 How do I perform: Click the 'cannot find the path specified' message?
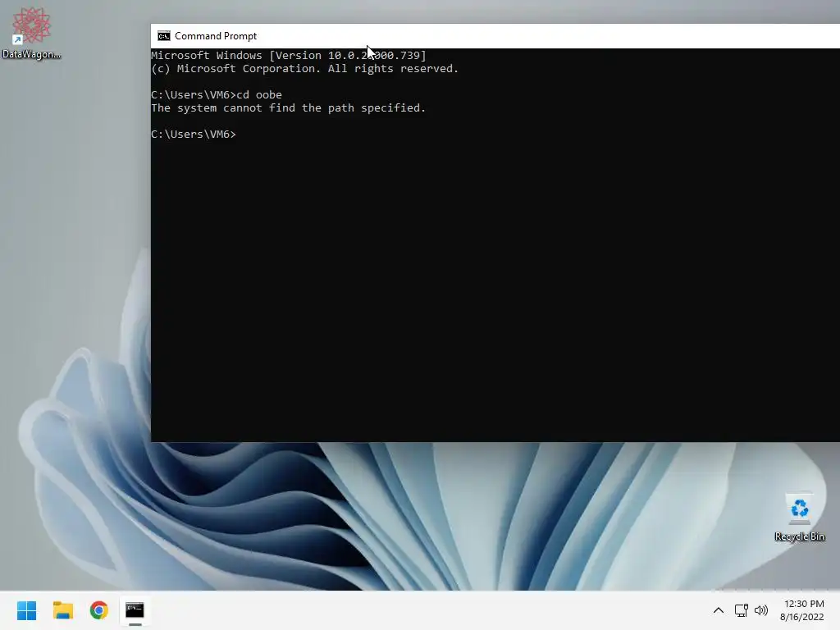[x=288, y=108]
